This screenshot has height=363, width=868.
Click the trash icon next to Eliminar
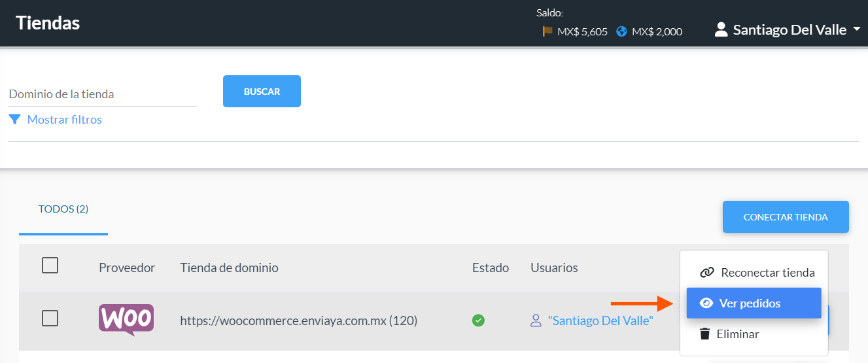pos(704,334)
